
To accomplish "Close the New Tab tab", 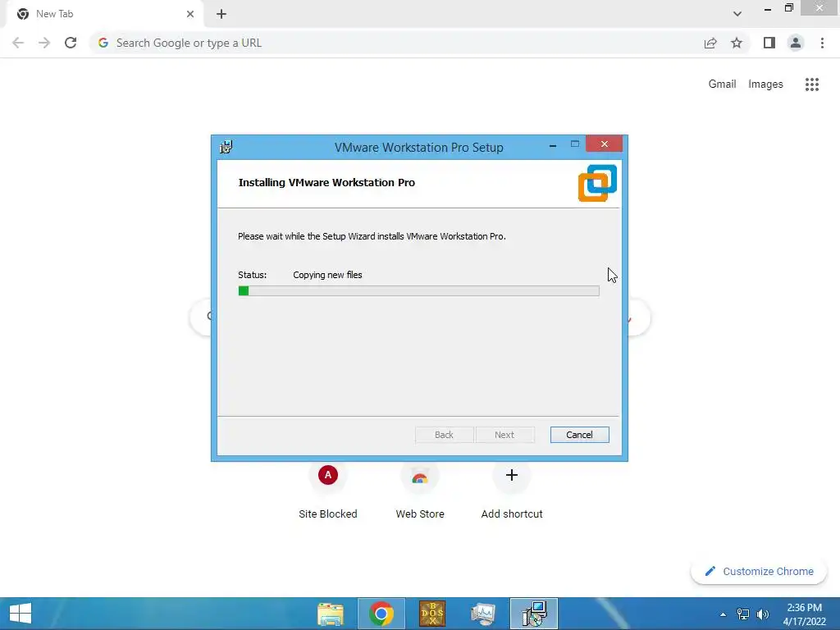I will tap(190, 14).
